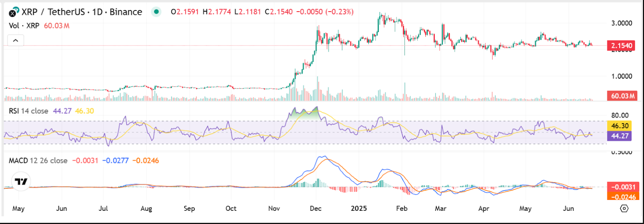Screen dimensions: 644x224
Task: Click the 80.00 RSI axis label
Action: [620, 115]
